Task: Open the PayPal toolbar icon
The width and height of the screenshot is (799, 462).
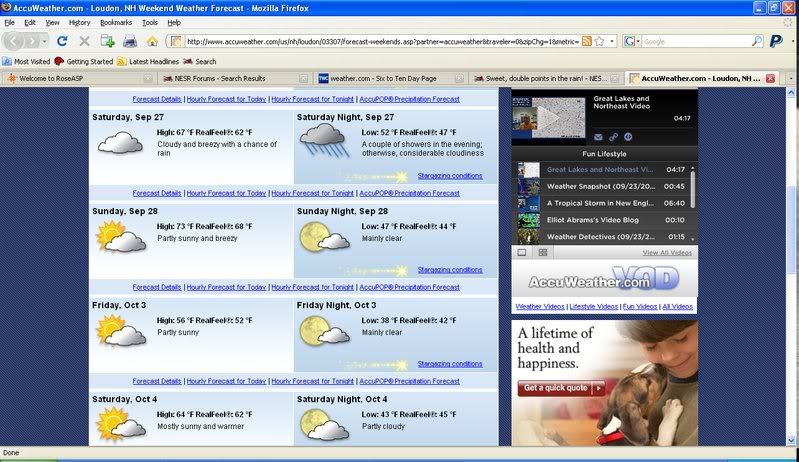Action: coord(776,41)
